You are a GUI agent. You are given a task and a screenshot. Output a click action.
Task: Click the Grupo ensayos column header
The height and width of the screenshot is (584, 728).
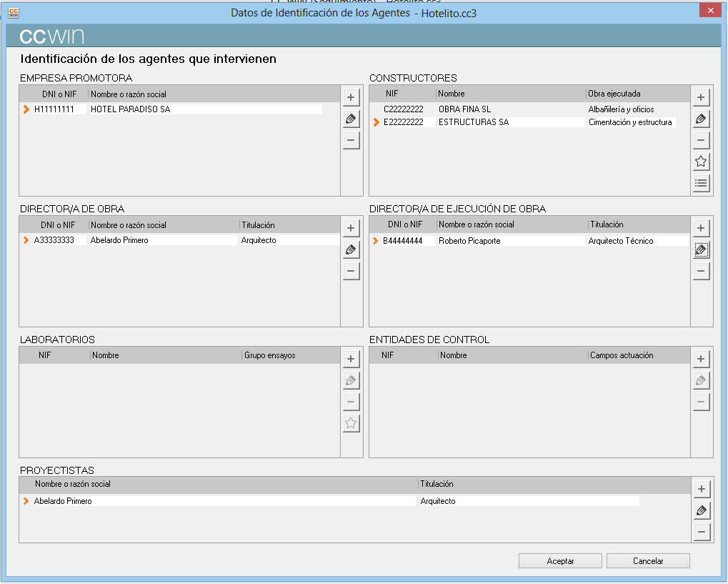point(270,355)
